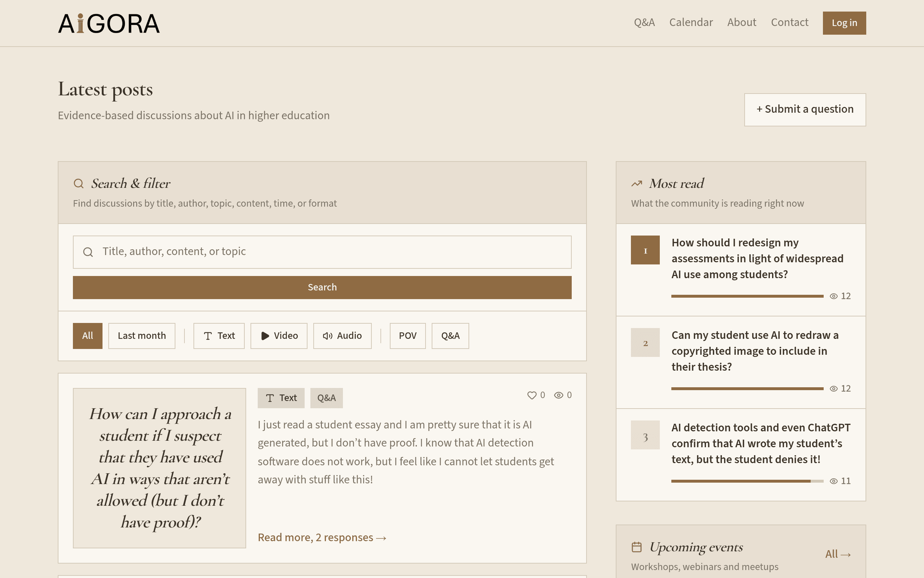Click the Latest posts heading
The height and width of the screenshot is (578, 924).
[105, 90]
